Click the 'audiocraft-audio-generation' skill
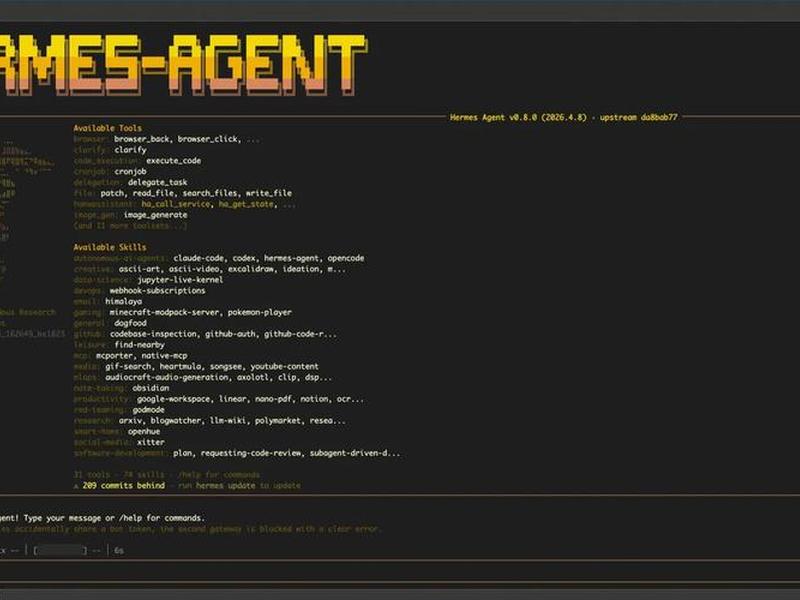Screen dimensions: 800x600 [x=166, y=378]
